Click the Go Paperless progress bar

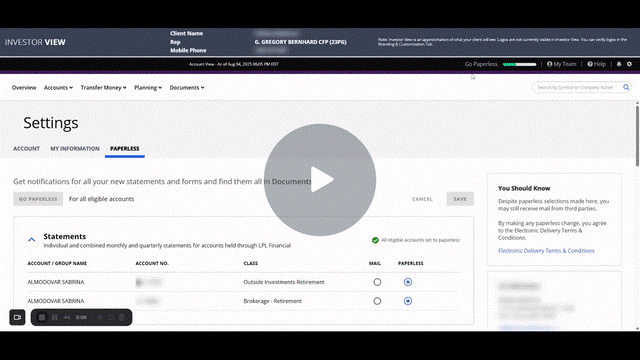520,64
